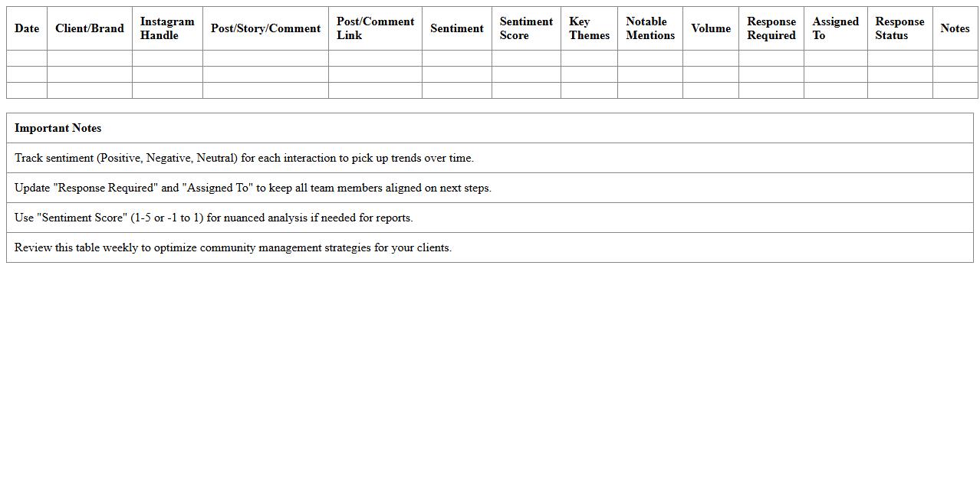Click the Notable Mentions header
This screenshot has width=980, height=498.
[649, 28]
